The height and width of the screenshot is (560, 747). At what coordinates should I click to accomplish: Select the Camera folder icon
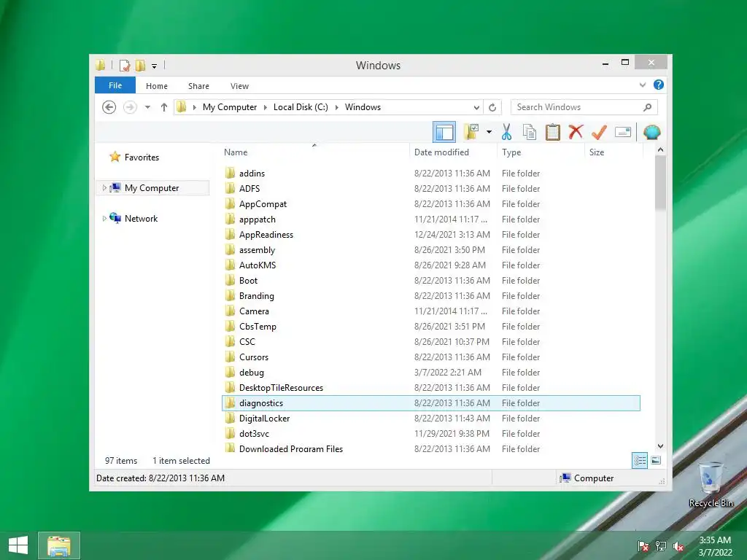click(x=230, y=311)
